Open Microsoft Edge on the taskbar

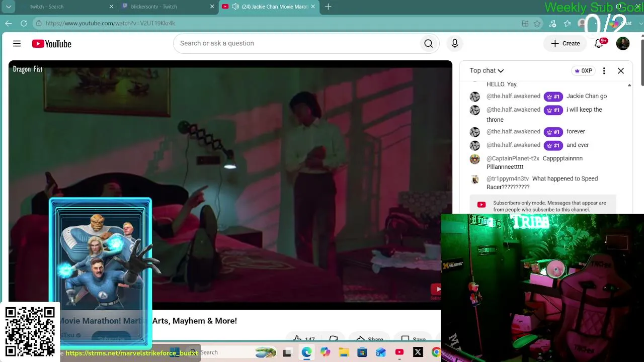306,352
